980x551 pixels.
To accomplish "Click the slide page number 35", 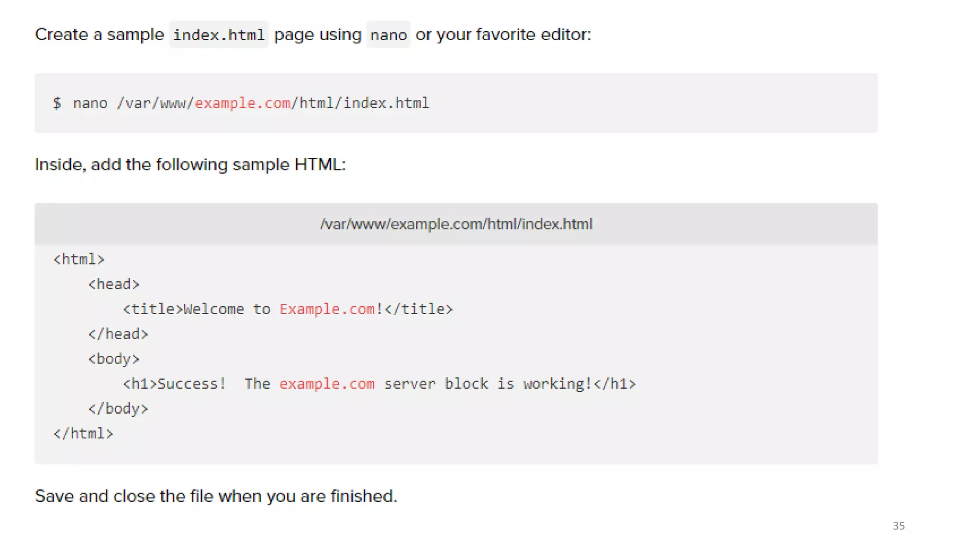I will coord(898,526).
